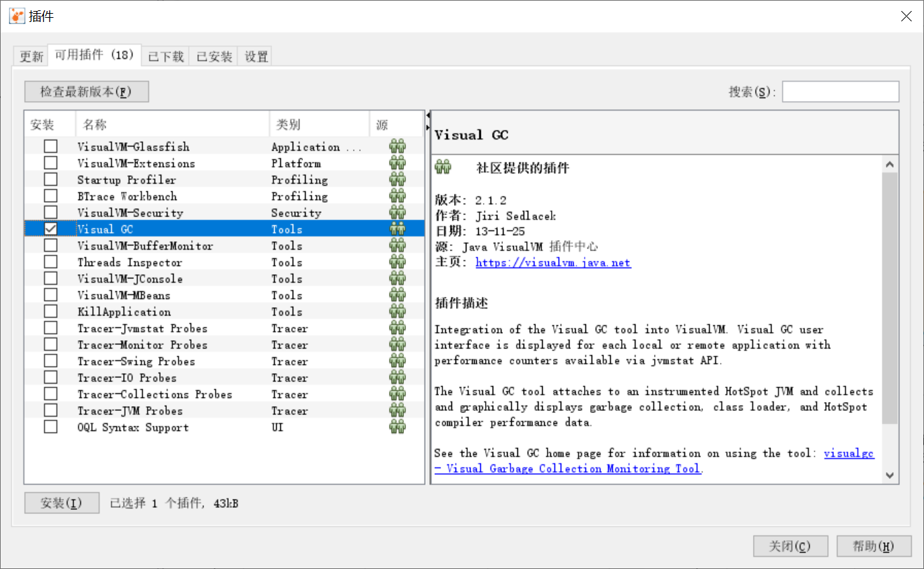Open the 已安装 tab
This screenshot has width=924, height=569.
click(x=214, y=56)
